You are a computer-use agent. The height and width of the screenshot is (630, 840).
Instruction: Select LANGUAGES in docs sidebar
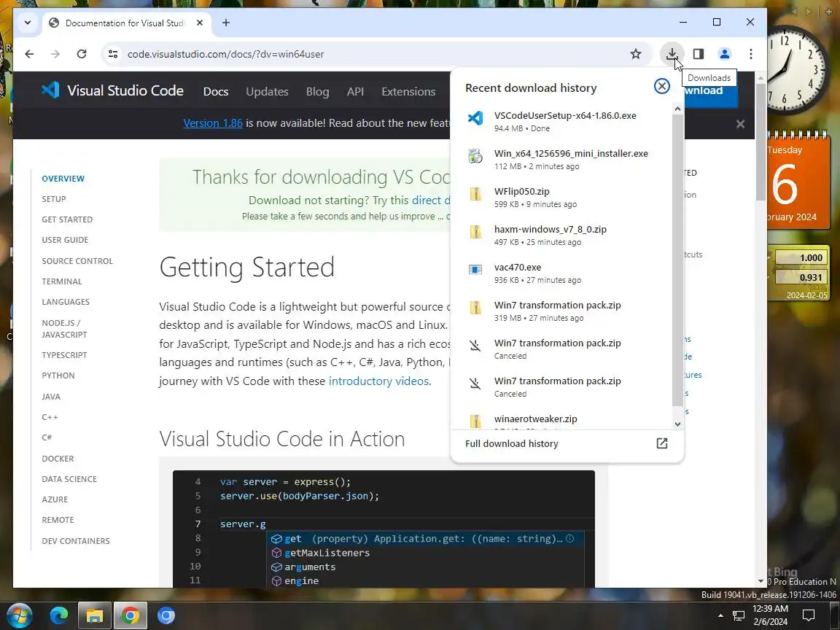click(66, 302)
